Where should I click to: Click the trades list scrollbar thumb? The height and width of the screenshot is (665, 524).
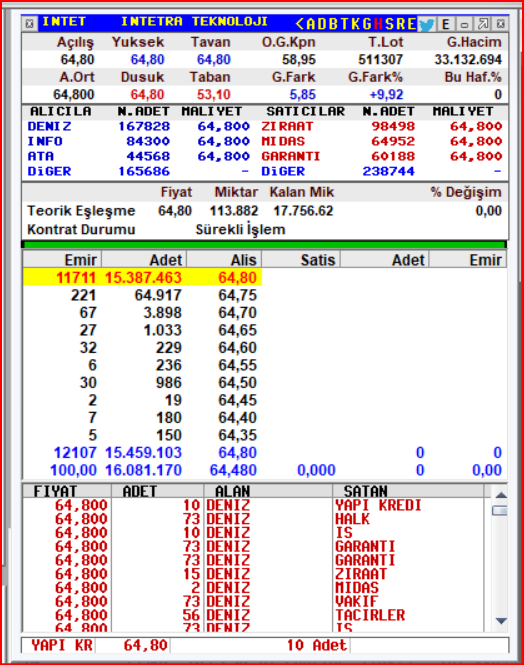coord(500,511)
